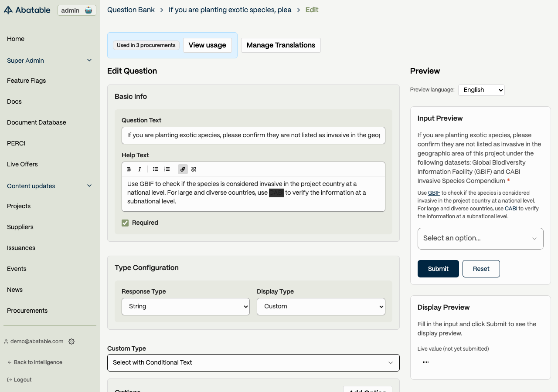The height and width of the screenshot is (392, 558).
Task: Expand the Custom Type selector
Action: tap(253, 363)
